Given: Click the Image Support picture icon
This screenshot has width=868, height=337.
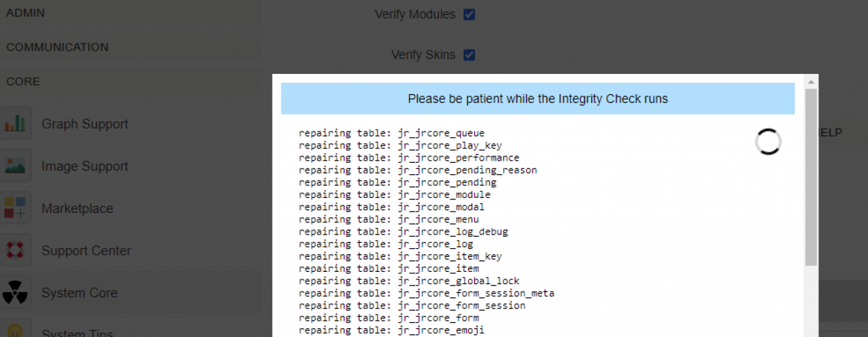Looking at the screenshot, I should point(15,166).
